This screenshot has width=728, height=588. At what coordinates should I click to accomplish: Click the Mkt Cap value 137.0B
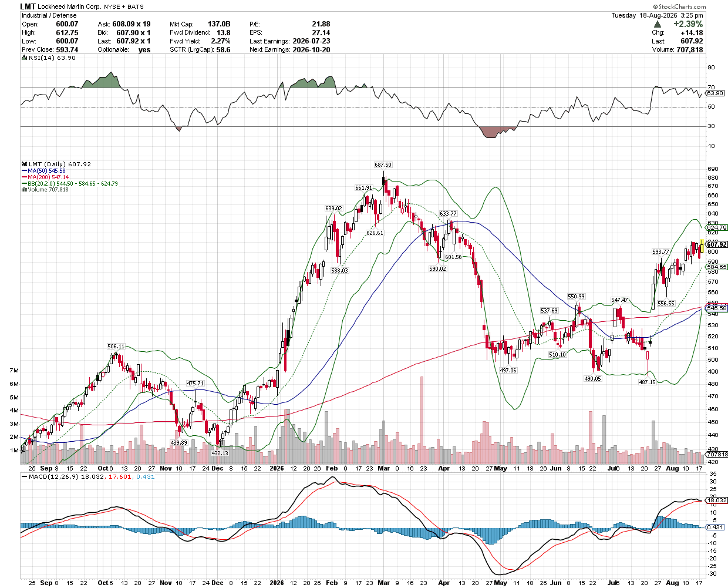[x=219, y=24]
